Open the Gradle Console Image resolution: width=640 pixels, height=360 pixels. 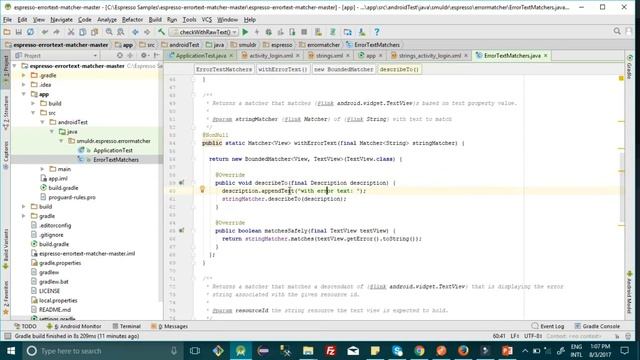[x=597, y=327]
